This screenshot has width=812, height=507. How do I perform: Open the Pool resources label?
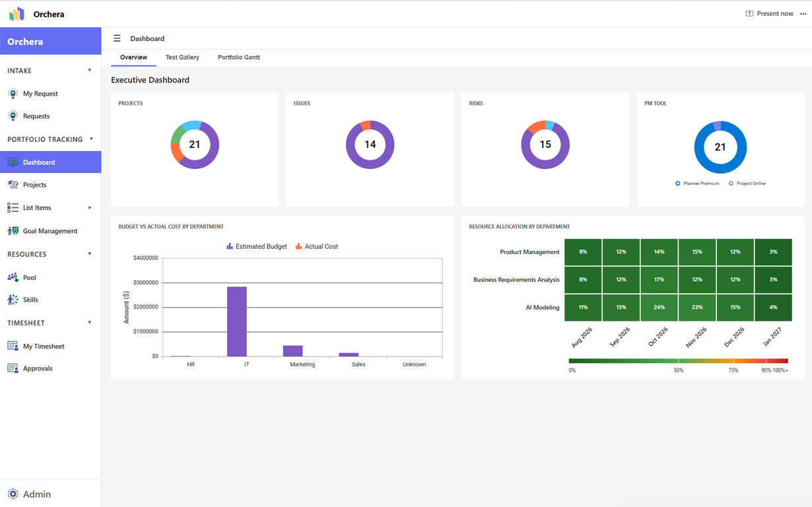click(x=30, y=278)
